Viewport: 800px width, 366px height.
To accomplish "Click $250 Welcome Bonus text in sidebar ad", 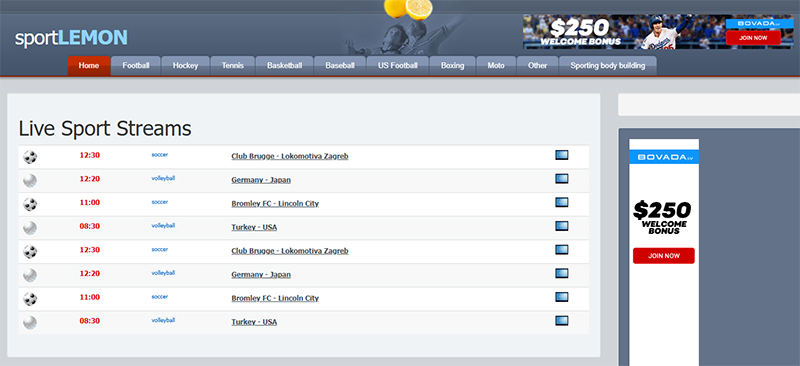I will [663, 217].
